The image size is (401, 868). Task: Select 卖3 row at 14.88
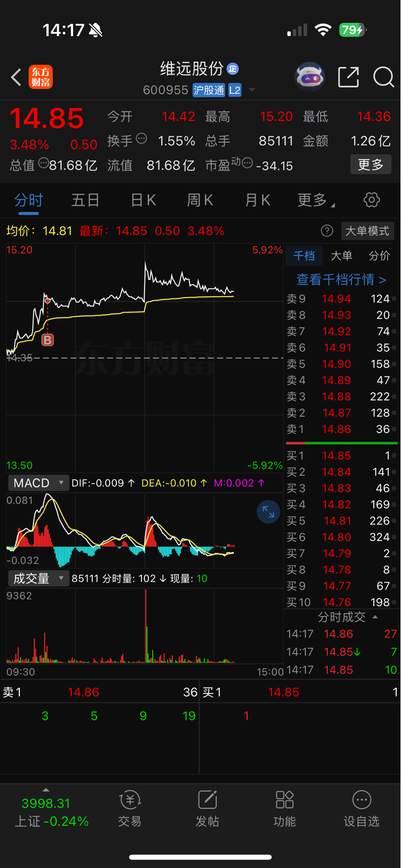(342, 396)
